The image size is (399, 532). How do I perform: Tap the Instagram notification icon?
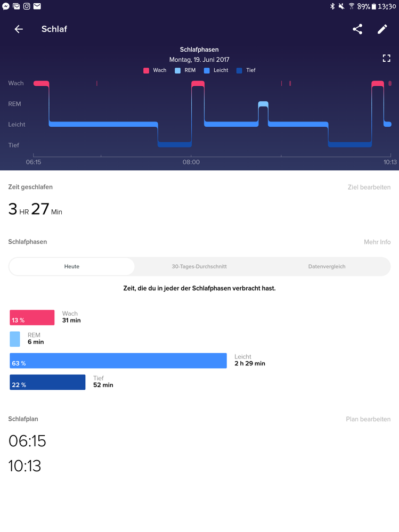(x=27, y=6)
